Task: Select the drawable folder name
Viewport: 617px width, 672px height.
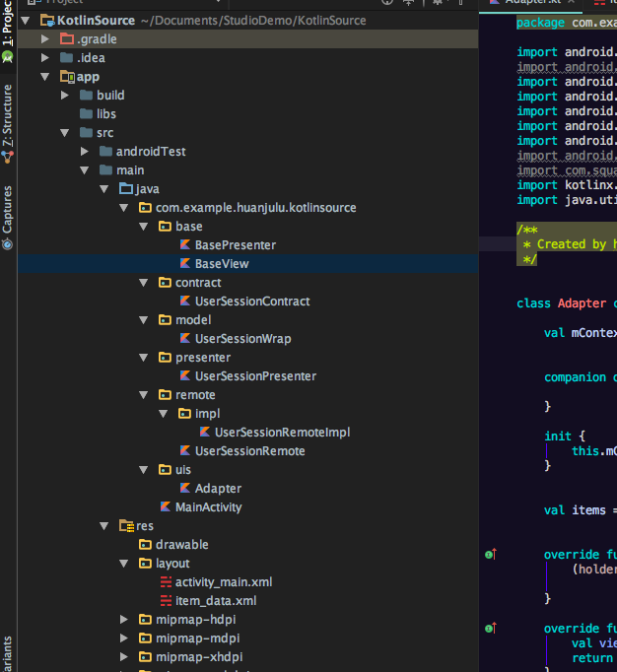Action: [181, 545]
